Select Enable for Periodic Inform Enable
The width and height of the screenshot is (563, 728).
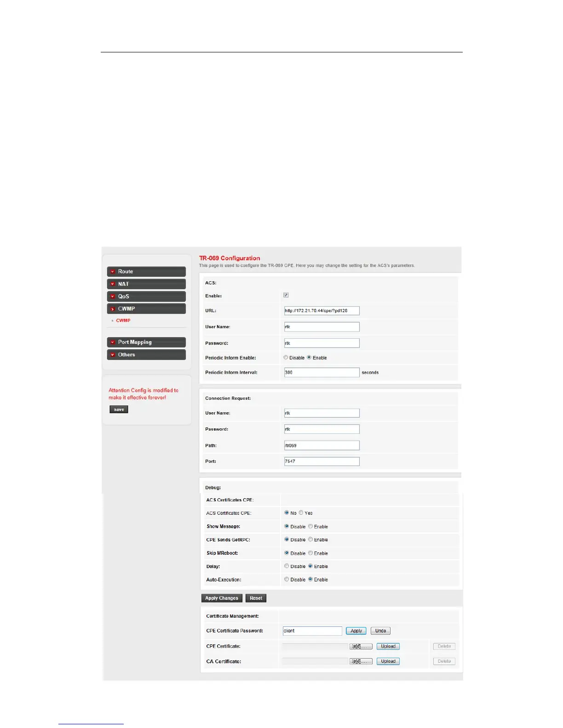coord(309,358)
